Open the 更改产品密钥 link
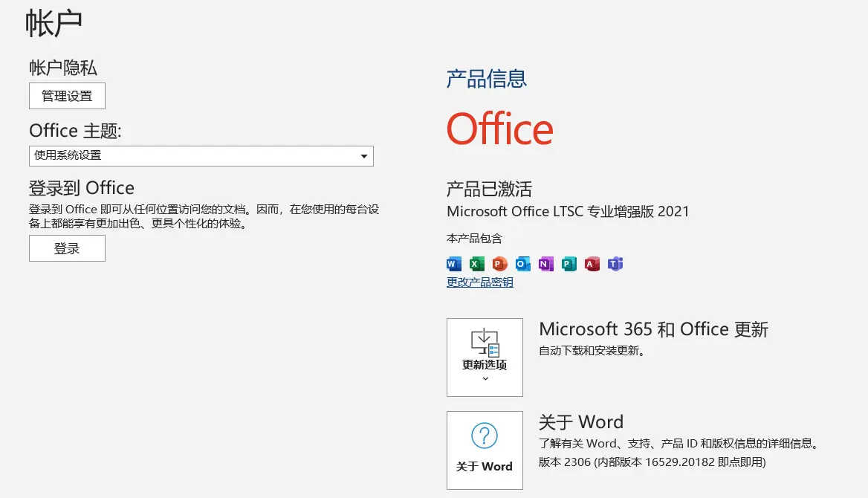This screenshot has height=498, width=868. [x=480, y=282]
